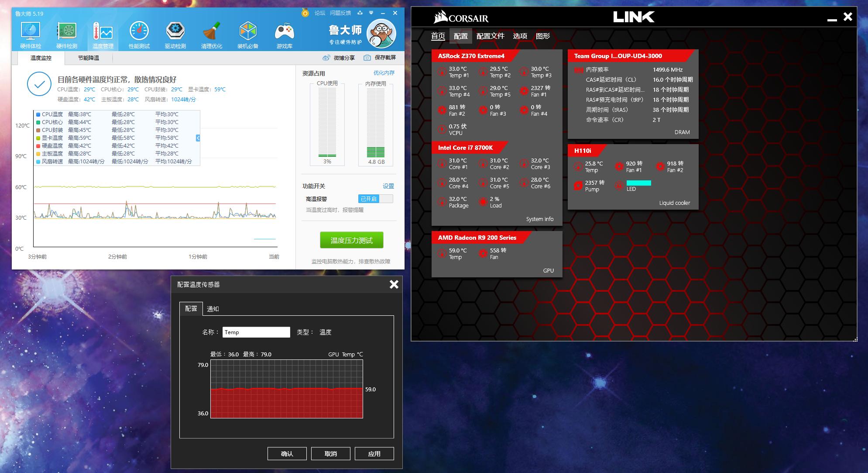Viewport: 868px width, 473px height.
Task: Switch to the 节能降温 tab
Action: coord(87,57)
